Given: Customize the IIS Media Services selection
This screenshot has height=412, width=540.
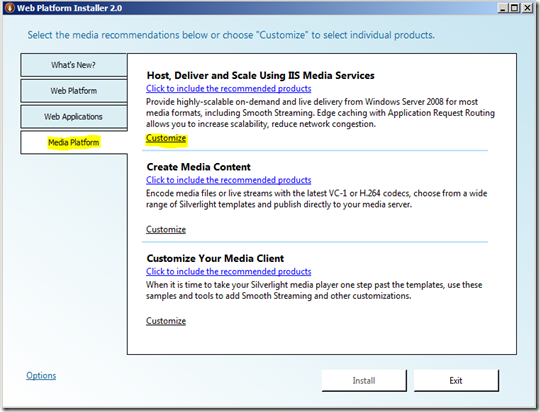Looking at the screenshot, I should point(166,138).
